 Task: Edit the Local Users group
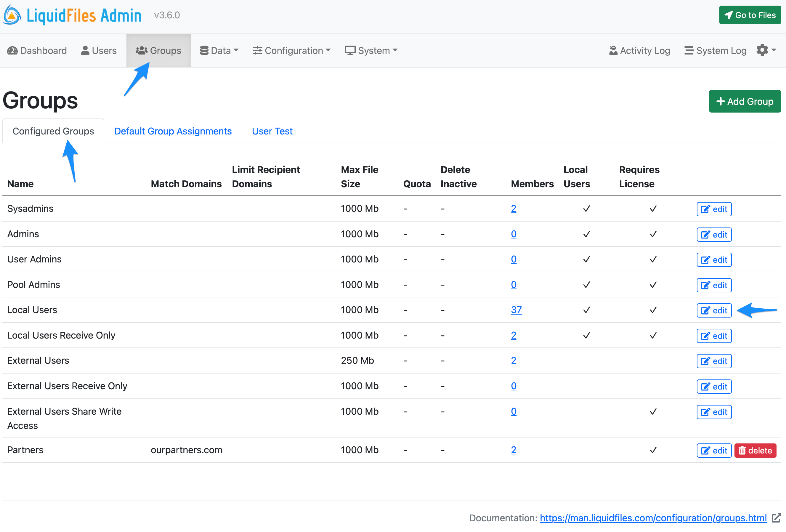[x=714, y=310]
